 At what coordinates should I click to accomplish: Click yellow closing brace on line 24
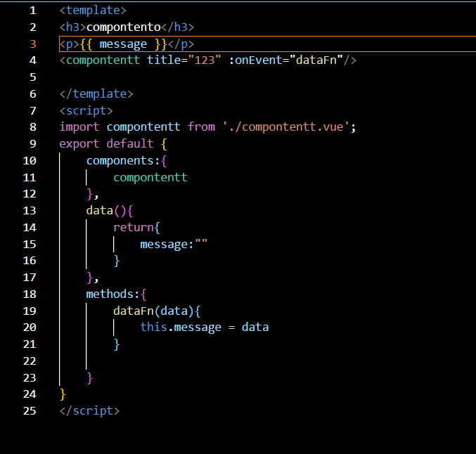point(63,394)
